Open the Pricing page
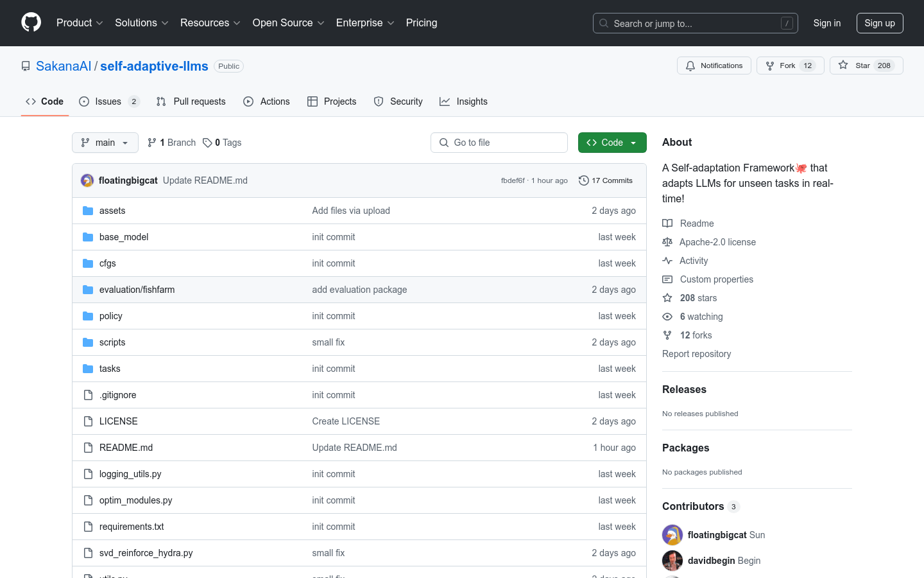Viewport: 924px width, 578px height. 422,22
